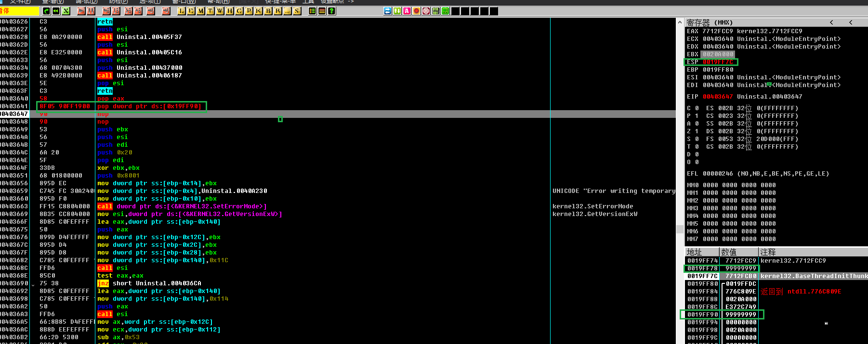This screenshot has width=868, height=344.
Task: Select the call Uninstal.00405F37 instruction
Action: click(140, 37)
